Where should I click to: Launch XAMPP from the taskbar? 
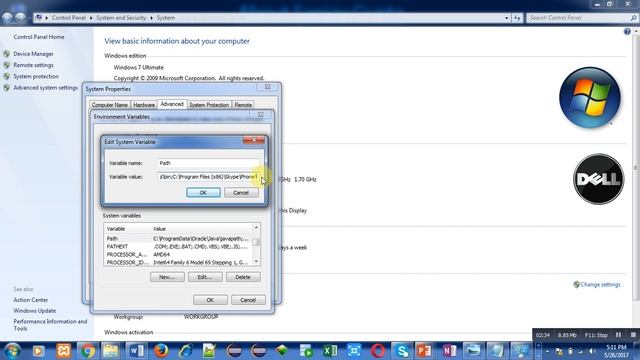click(x=63, y=351)
